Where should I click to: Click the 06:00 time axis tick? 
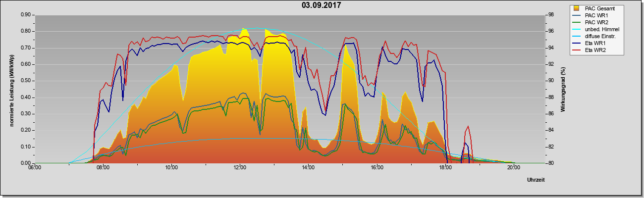(x=35, y=168)
